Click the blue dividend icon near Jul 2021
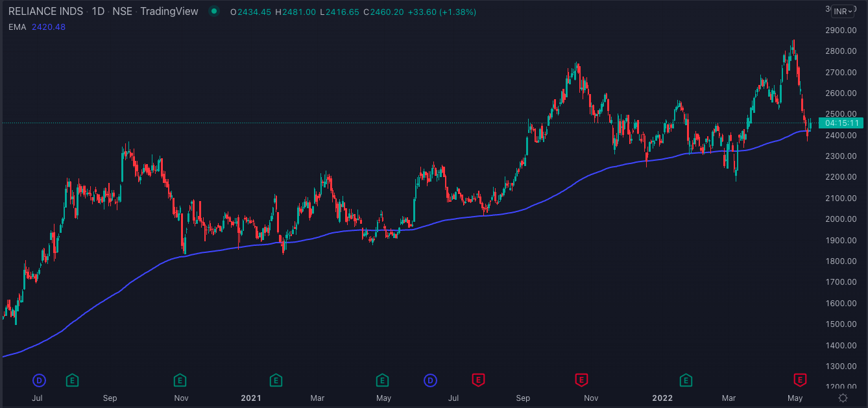 [430, 380]
